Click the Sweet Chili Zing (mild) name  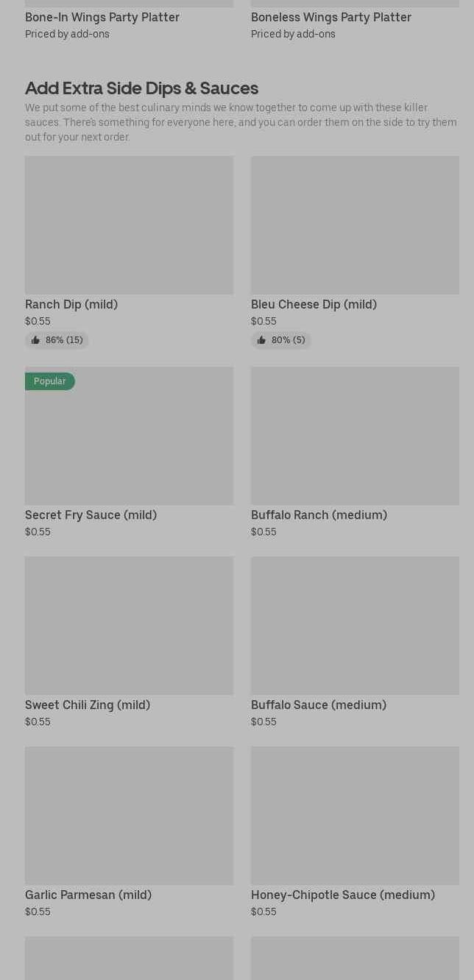pos(88,705)
